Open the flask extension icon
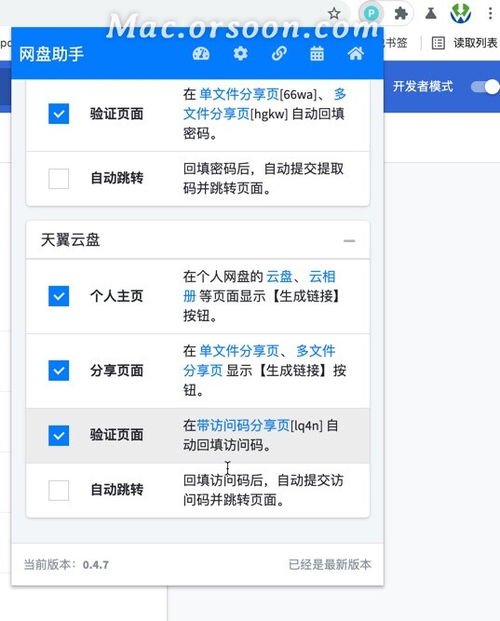Image resolution: width=500 pixels, height=621 pixels. (431, 14)
